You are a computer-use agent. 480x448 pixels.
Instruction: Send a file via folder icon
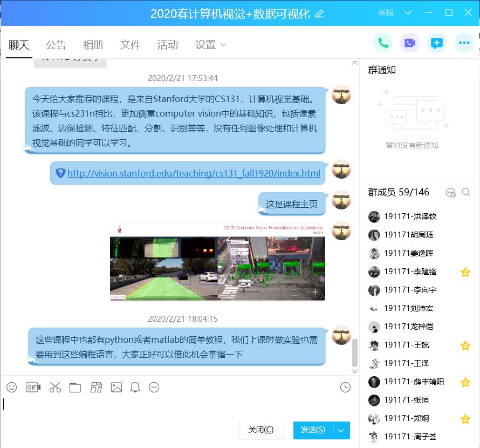point(75,388)
